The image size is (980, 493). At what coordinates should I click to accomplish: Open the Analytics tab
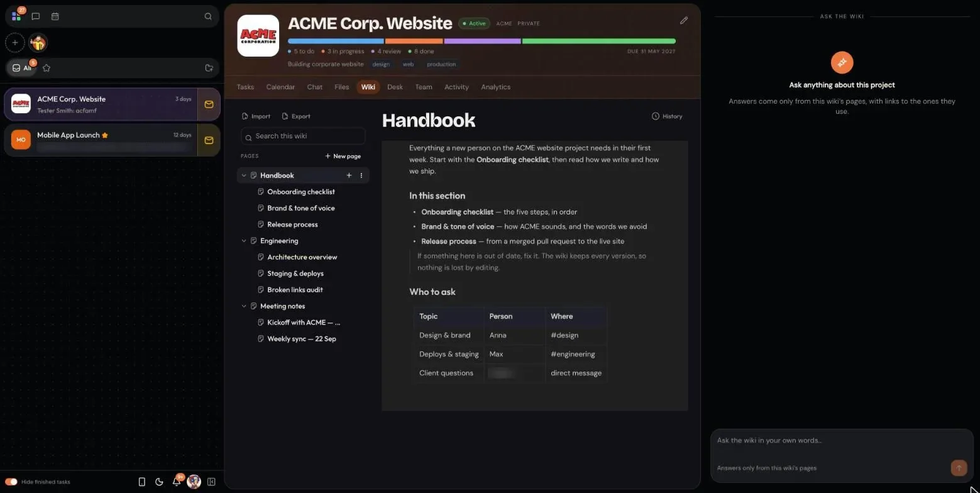point(496,87)
